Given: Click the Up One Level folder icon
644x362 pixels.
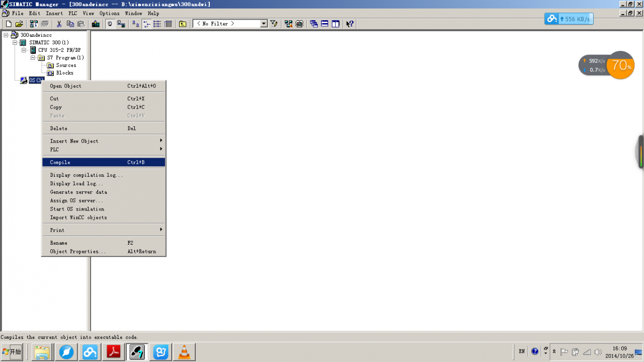Looking at the screenshot, I should click(x=183, y=24).
